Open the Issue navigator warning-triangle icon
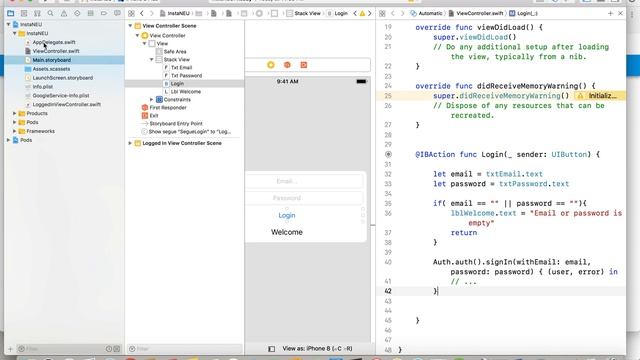640x360 pixels. [x=64, y=13]
